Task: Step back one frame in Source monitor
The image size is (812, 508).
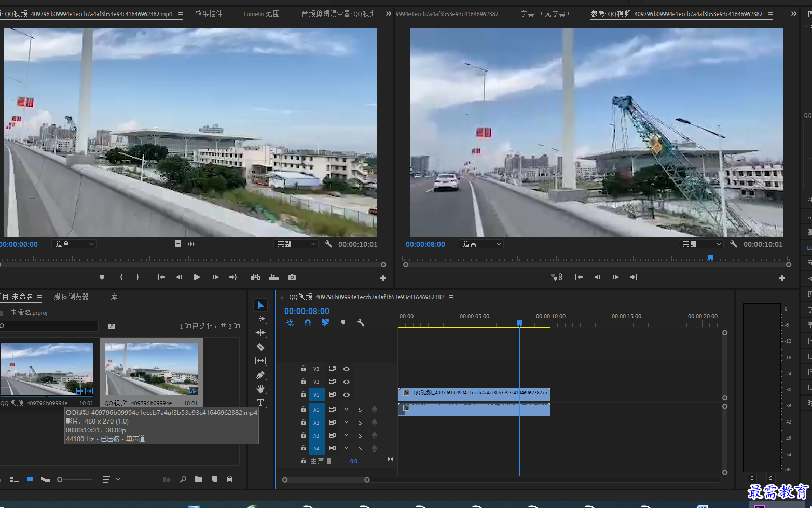Action: point(179,277)
